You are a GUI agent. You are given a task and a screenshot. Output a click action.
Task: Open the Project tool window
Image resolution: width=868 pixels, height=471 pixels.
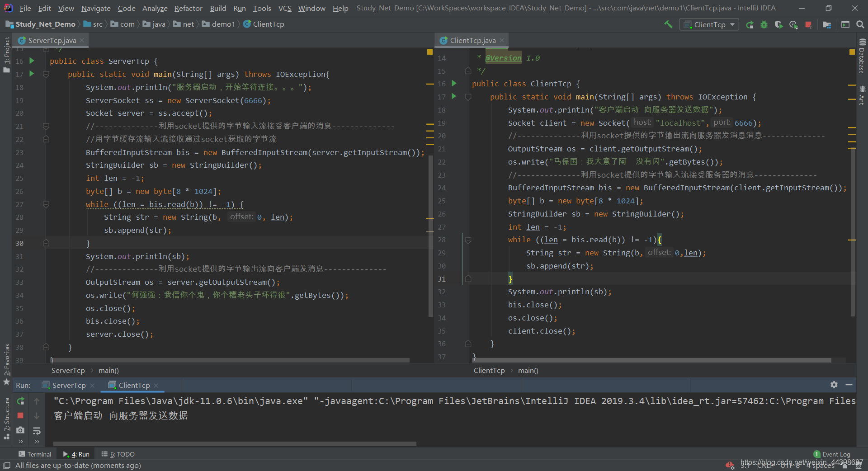click(6, 54)
